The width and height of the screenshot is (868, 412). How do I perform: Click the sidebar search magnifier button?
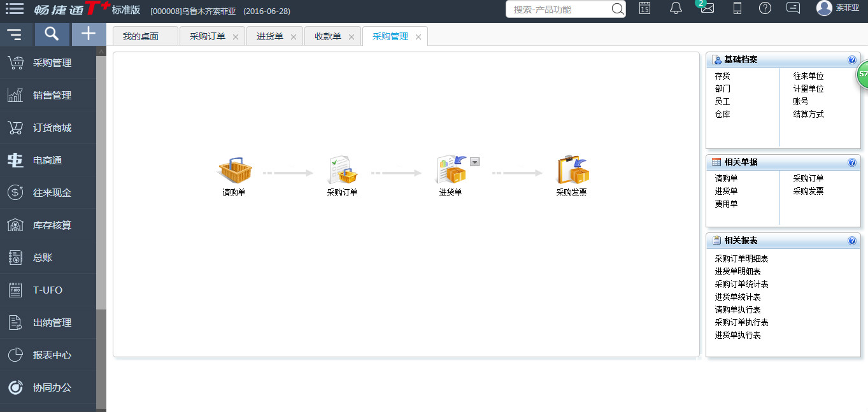point(52,34)
